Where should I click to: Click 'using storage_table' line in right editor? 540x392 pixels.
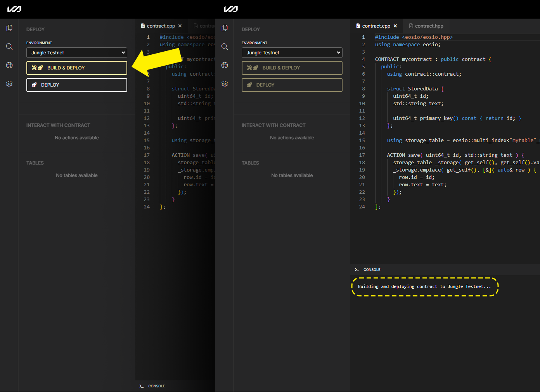coord(463,140)
